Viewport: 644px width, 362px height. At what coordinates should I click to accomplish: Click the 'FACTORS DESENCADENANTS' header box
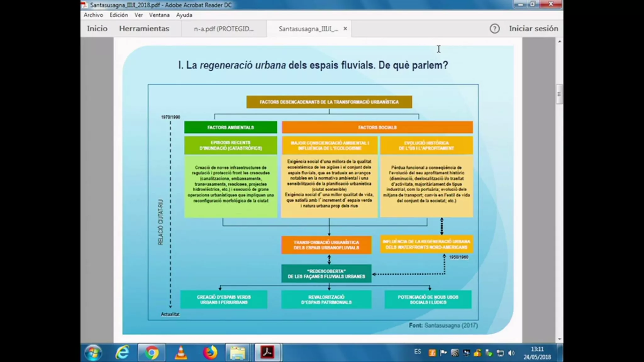click(x=329, y=102)
